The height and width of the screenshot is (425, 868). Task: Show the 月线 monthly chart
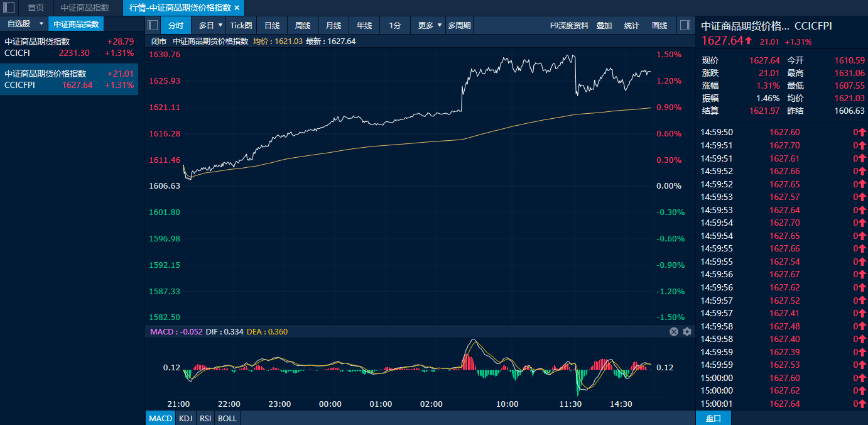(334, 25)
